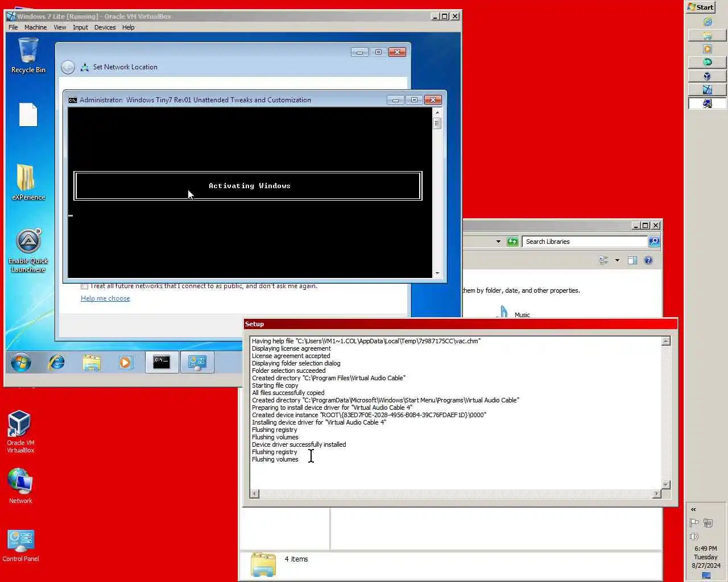Click the Setup log up scroll arrow

(x=666, y=341)
